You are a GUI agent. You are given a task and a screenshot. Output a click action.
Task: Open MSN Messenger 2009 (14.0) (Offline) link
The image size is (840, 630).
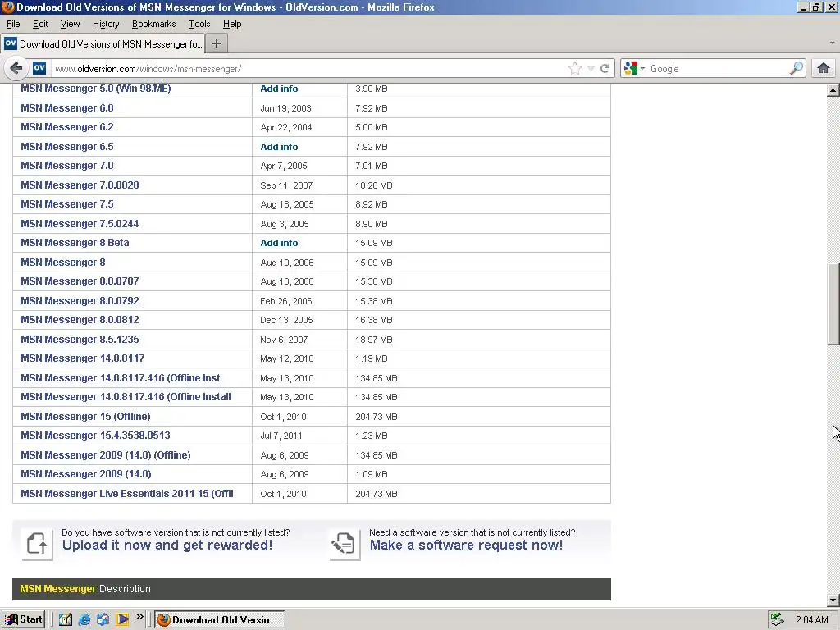[x=106, y=454]
